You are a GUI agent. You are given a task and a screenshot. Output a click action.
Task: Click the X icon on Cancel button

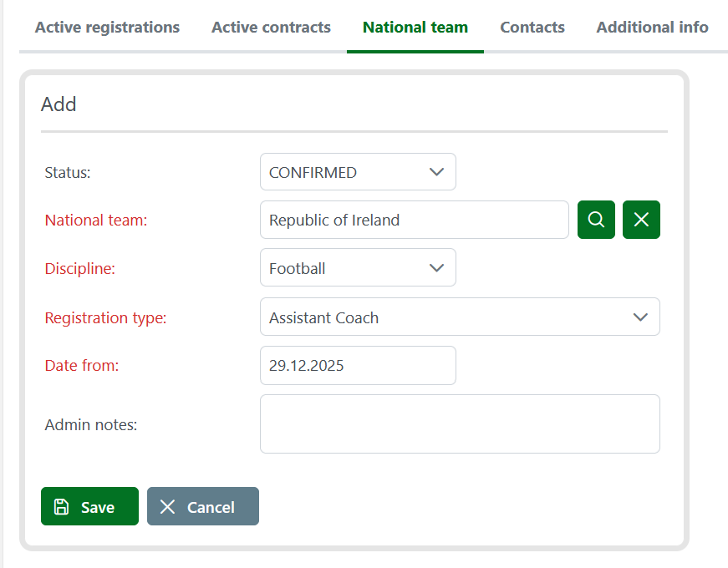[168, 507]
